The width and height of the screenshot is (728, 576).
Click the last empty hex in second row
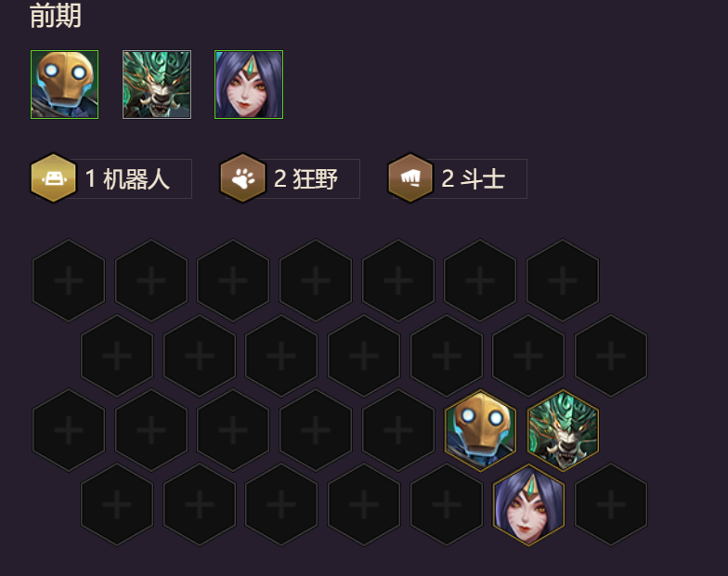click(x=611, y=356)
